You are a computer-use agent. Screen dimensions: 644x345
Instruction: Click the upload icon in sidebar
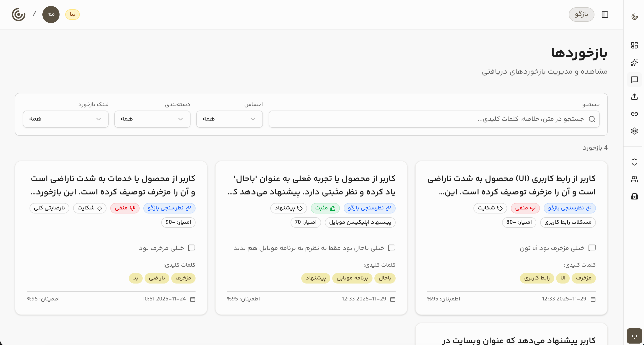(x=634, y=96)
